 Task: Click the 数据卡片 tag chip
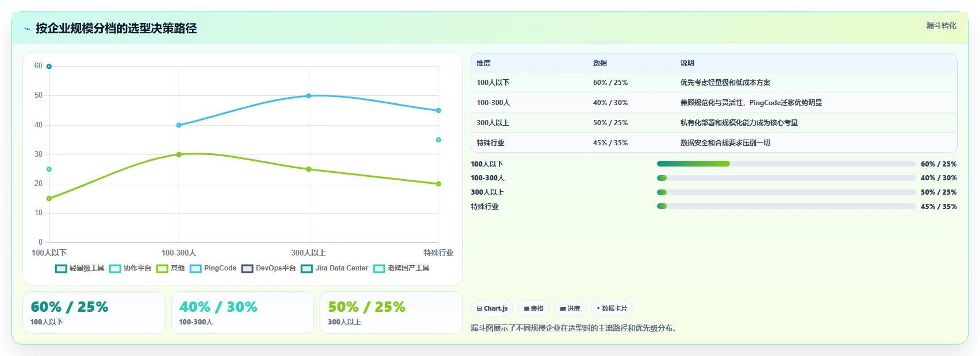[612, 308]
